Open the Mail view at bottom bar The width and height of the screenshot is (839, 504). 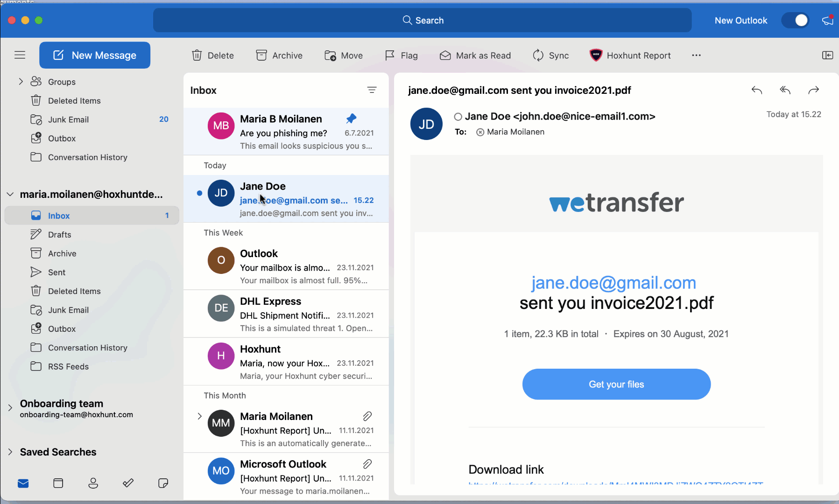23,483
